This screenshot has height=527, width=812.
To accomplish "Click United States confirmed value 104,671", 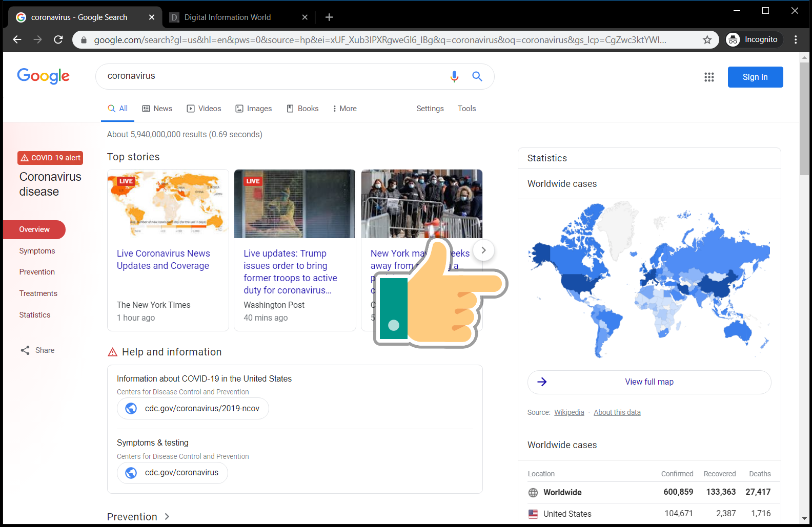I will [x=679, y=514].
